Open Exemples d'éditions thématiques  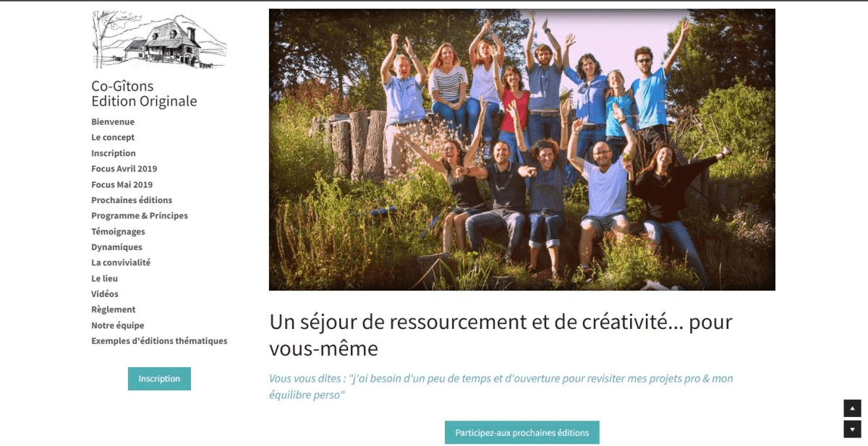[159, 341]
